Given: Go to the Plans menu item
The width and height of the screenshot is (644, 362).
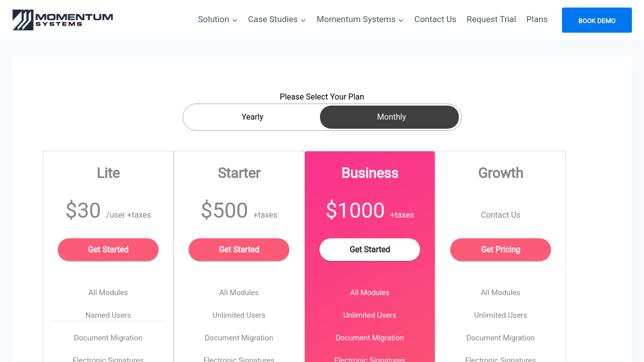Looking at the screenshot, I should 537,20.
